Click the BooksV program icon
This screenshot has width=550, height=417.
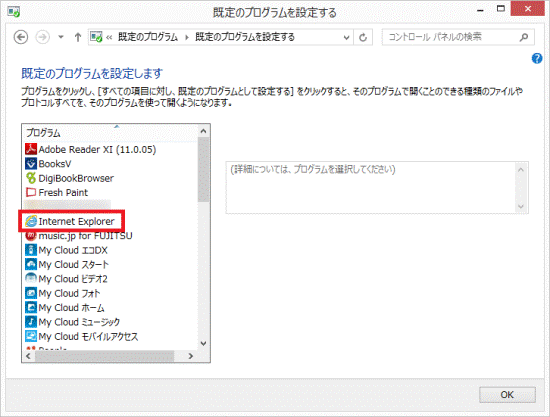[31, 163]
